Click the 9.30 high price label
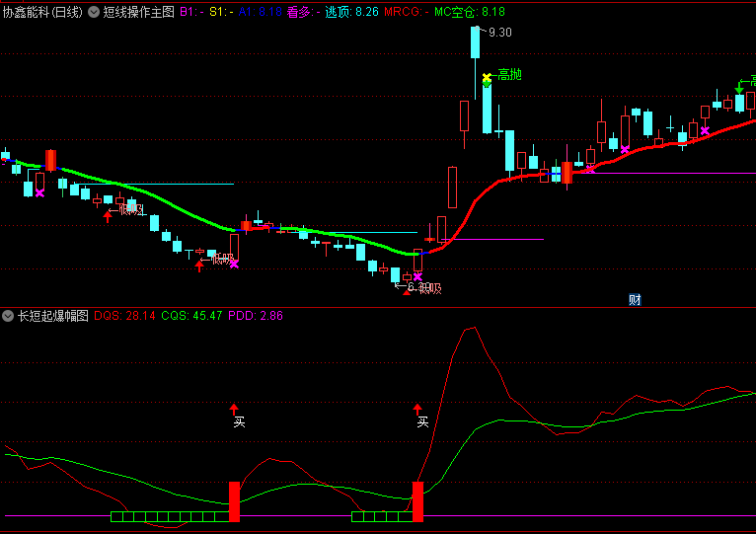The width and height of the screenshot is (756, 534). coord(500,33)
